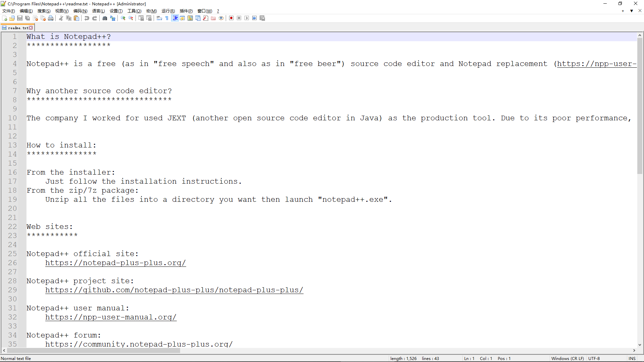Close the current document via toolbar
The image size is (644, 362).
(x=35, y=18)
